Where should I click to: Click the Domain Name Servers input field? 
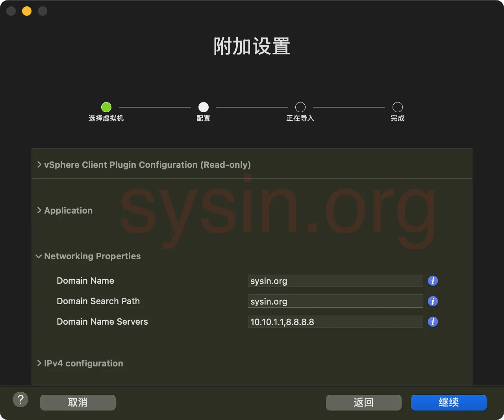tap(335, 322)
